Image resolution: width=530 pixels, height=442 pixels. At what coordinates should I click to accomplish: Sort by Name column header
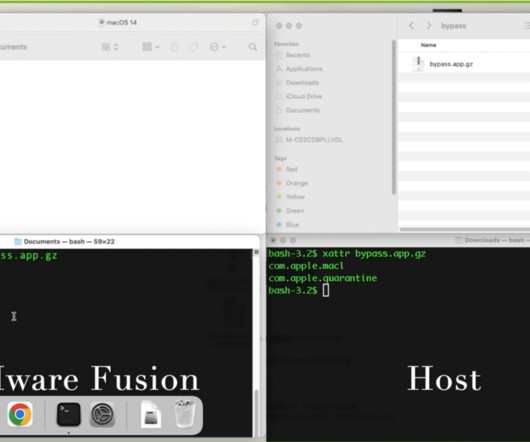[428, 45]
